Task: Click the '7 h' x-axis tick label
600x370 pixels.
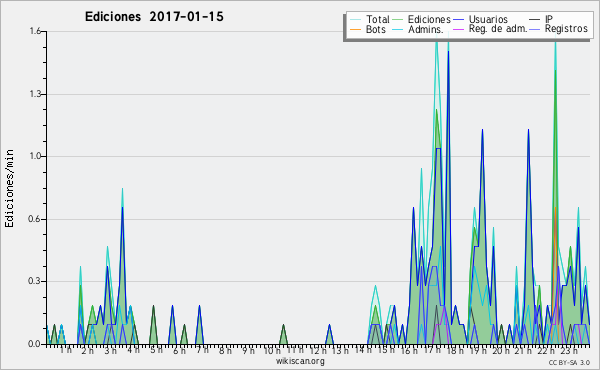Action: pyautogui.click(x=202, y=350)
